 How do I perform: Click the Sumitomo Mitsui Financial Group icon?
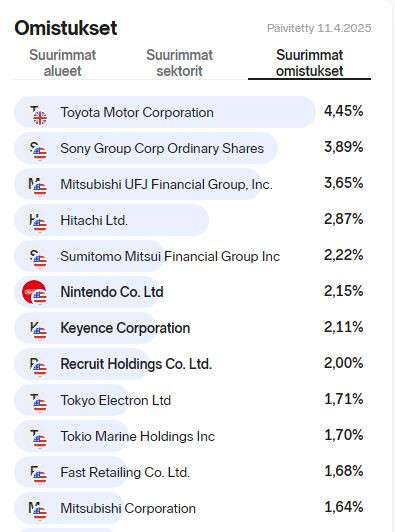tap(37, 258)
